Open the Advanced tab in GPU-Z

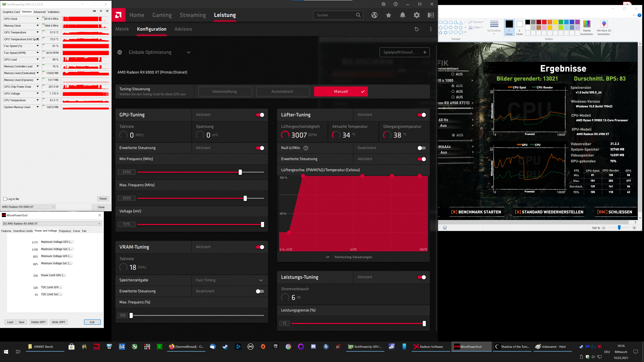(40, 12)
